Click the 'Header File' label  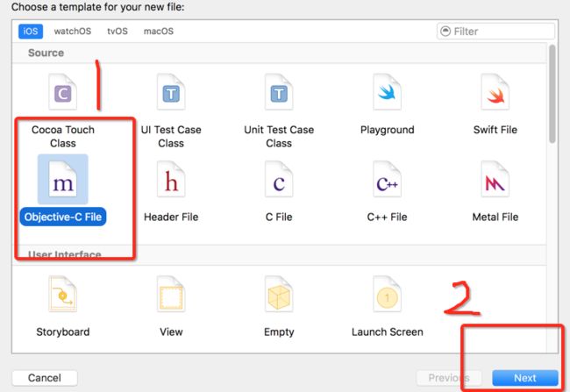tap(171, 217)
